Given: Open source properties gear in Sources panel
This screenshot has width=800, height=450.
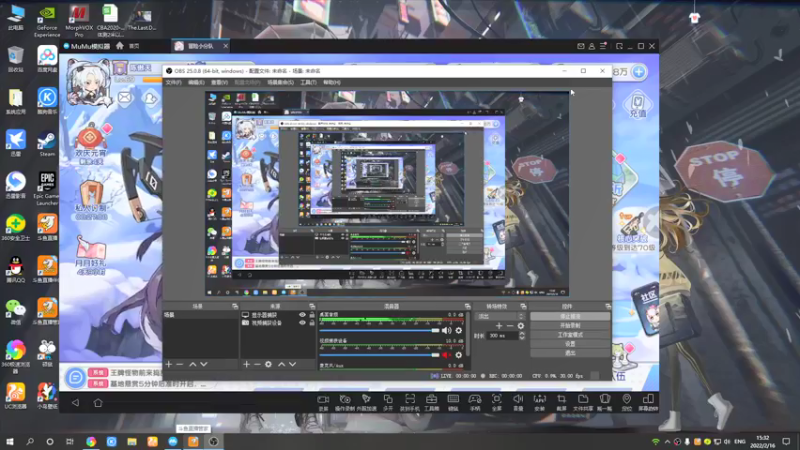Looking at the screenshot, I should point(268,364).
